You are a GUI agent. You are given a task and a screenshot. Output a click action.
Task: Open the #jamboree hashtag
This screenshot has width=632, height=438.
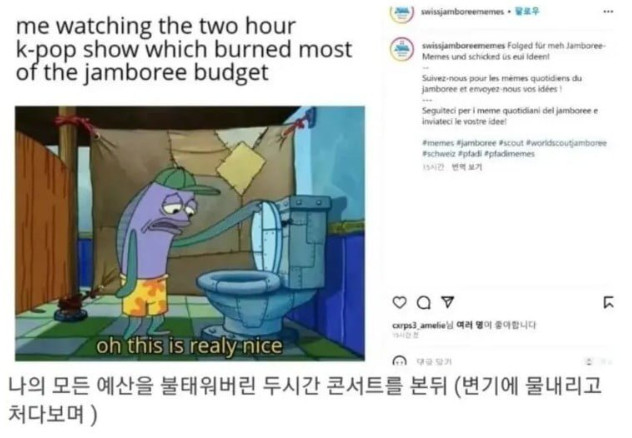(476, 143)
